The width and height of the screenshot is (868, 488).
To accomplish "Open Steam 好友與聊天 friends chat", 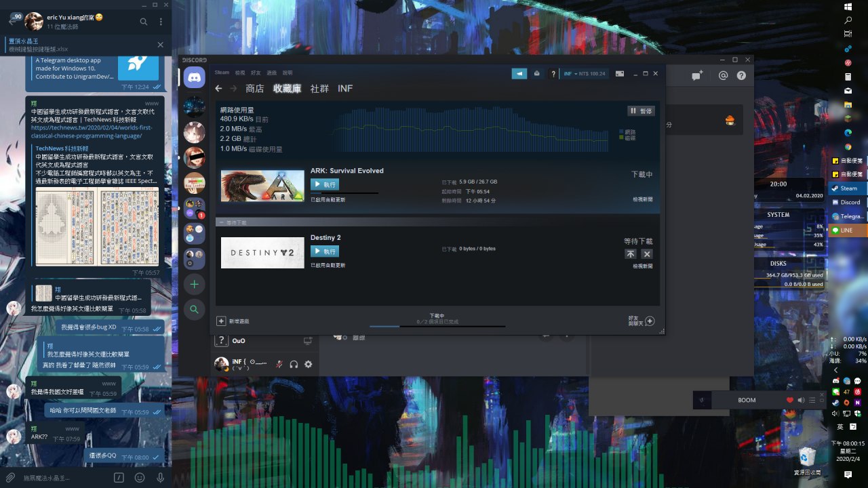I will point(641,321).
